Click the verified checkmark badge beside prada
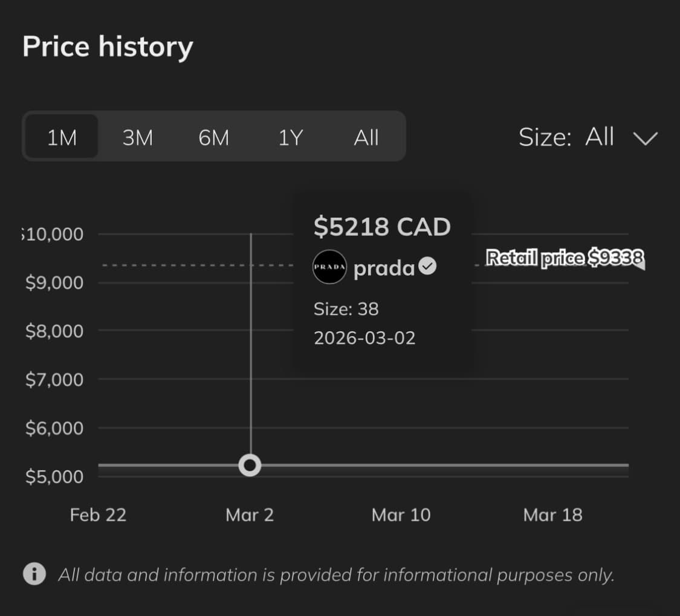 coord(427,266)
